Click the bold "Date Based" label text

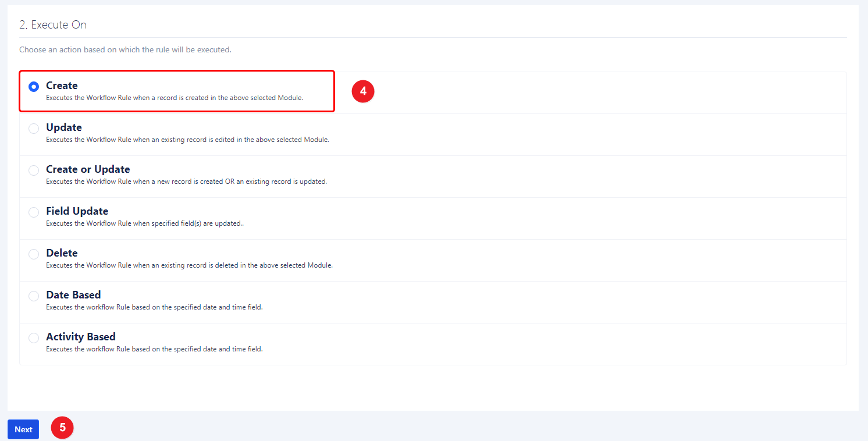coord(73,295)
